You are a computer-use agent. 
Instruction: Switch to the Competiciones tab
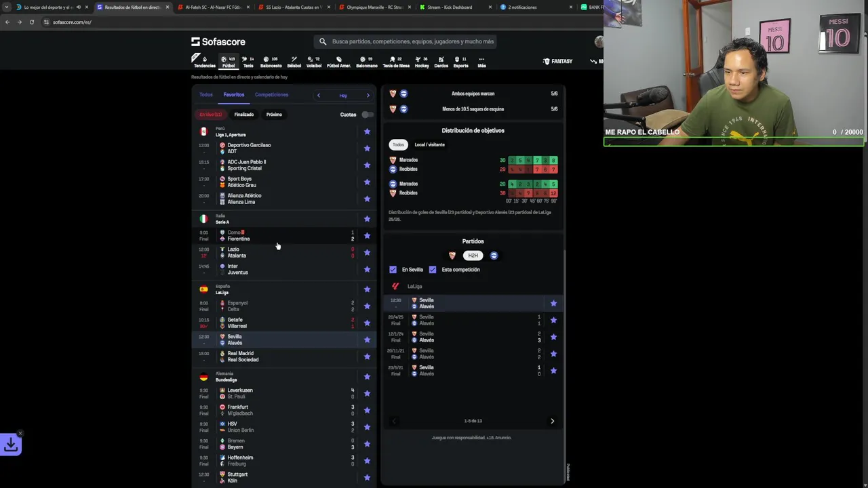tap(271, 95)
